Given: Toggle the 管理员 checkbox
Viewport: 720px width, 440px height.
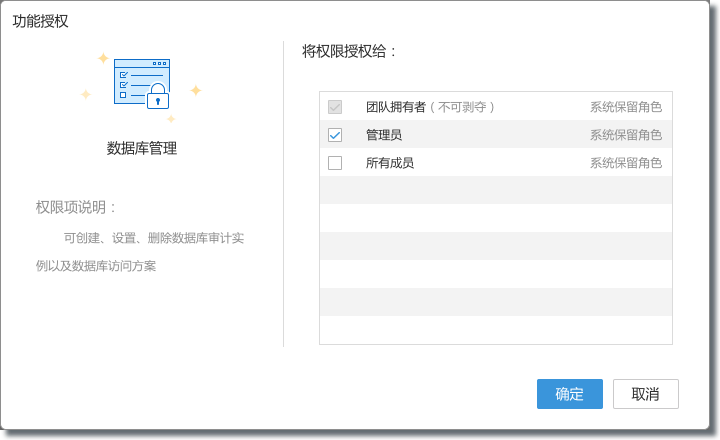Looking at the screenshot, I should (335, 135).
